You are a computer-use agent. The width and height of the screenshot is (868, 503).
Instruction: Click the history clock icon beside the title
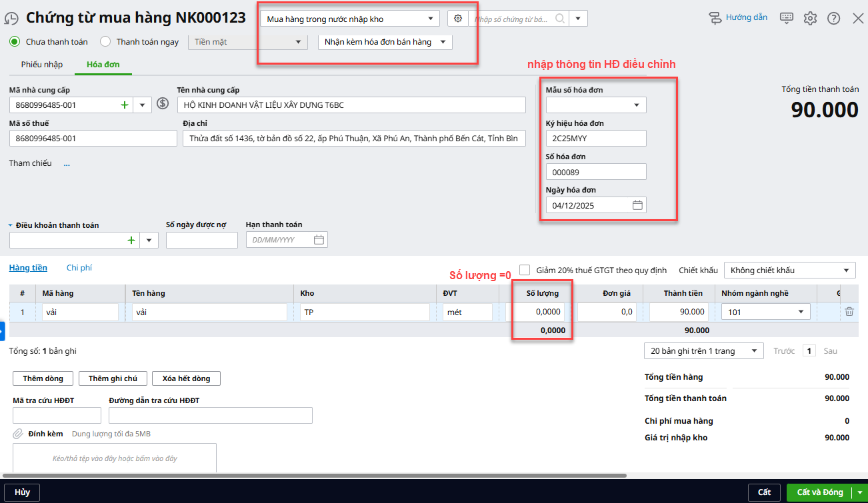11,19
